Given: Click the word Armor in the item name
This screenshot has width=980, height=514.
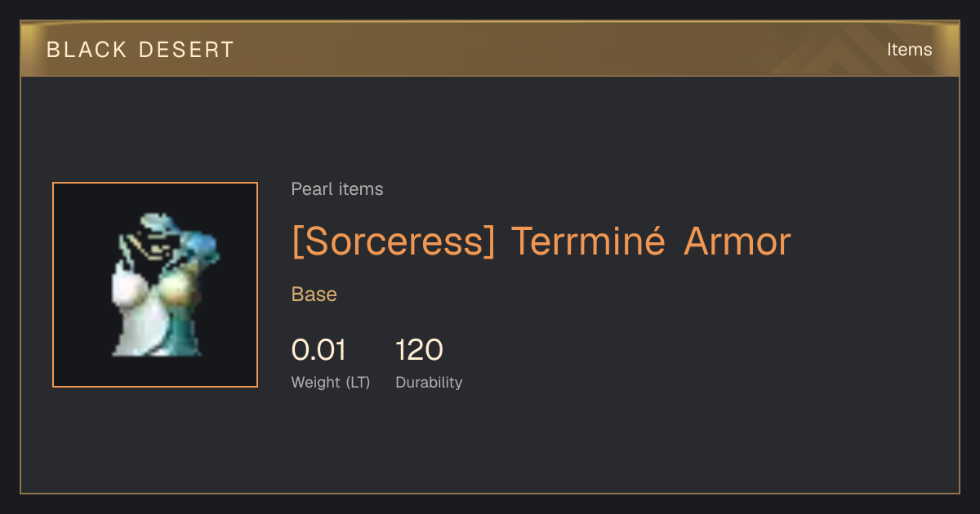Looking at the screenshot, I should point(737,241).
